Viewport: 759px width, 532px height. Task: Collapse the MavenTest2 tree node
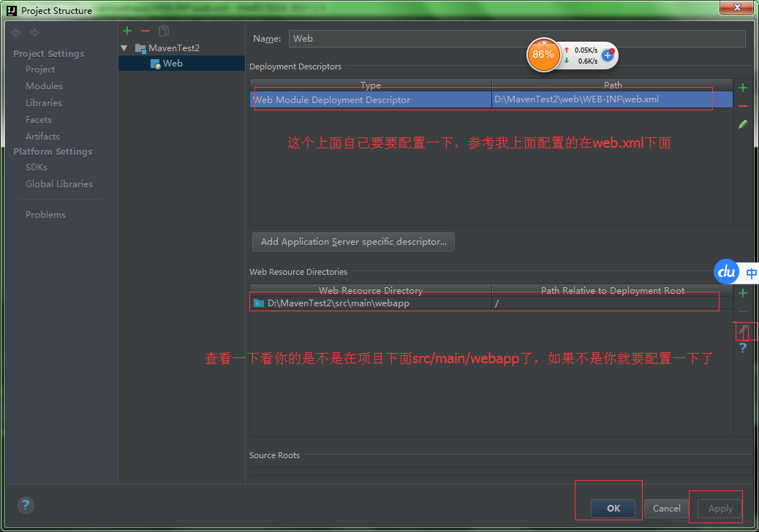coord(124,48)
